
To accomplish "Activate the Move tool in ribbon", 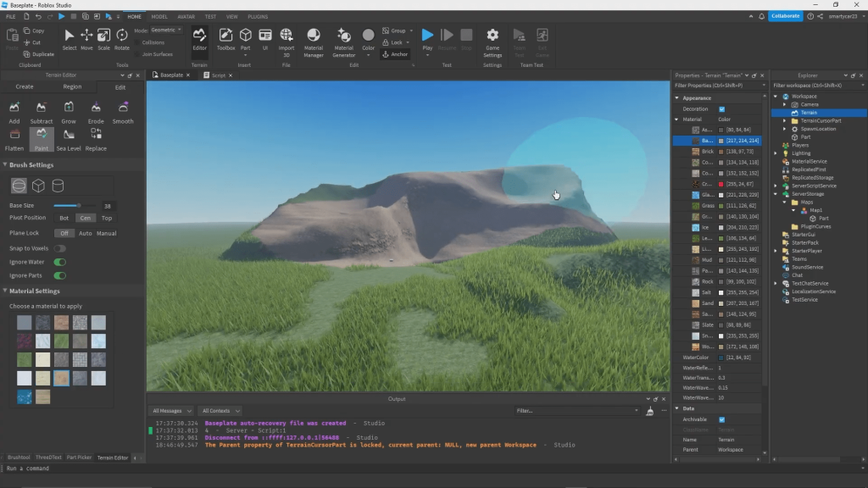I will tap(86, 40).
